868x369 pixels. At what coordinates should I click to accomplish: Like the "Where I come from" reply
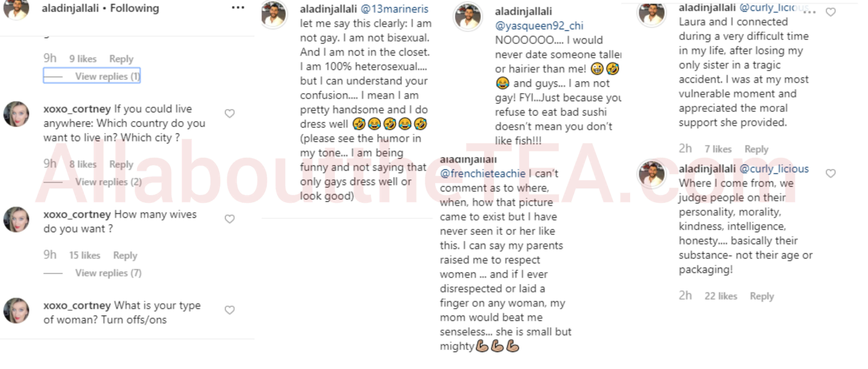tap(831, 173)
